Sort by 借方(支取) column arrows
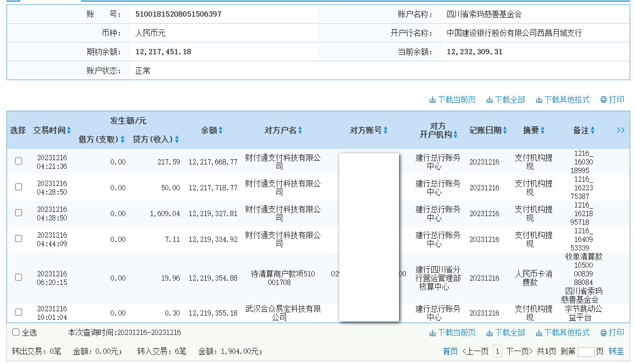 pyautogui.click(x=123, y=140)
